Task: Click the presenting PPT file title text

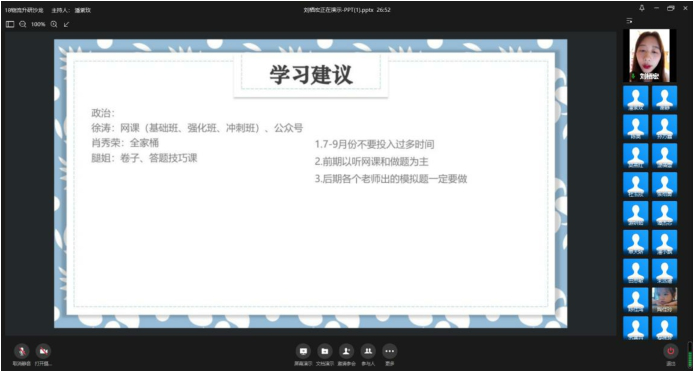Action: coord(347,10)
